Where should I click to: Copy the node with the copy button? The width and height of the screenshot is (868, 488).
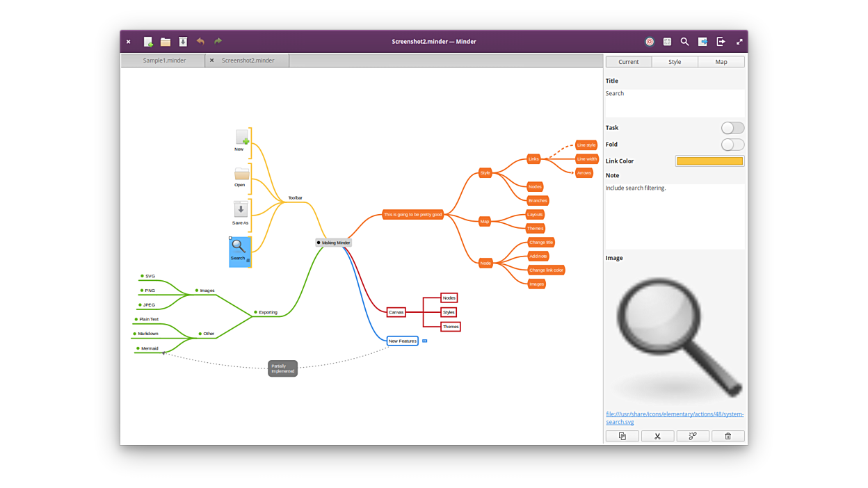click(622, 436)
